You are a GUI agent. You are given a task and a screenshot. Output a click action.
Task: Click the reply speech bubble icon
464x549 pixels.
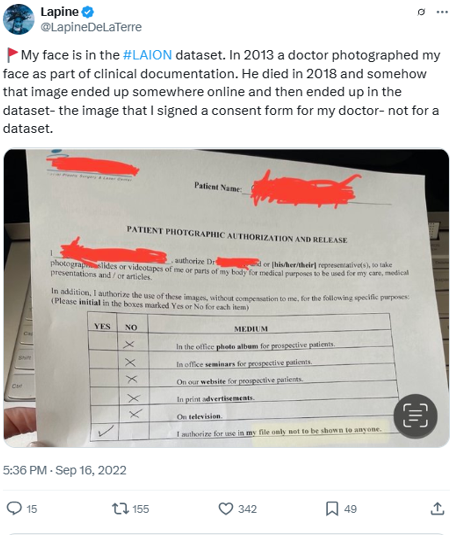click(14, 508)
